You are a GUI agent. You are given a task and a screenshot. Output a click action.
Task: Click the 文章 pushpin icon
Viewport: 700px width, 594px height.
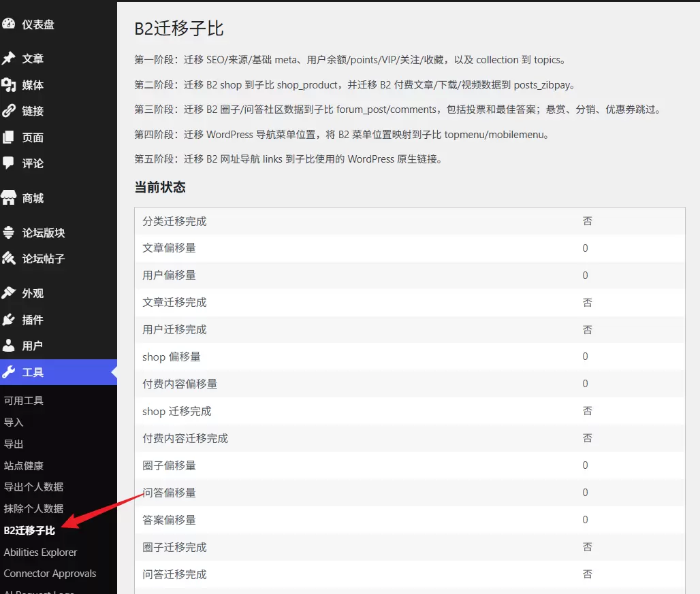[x=8, y=59]
